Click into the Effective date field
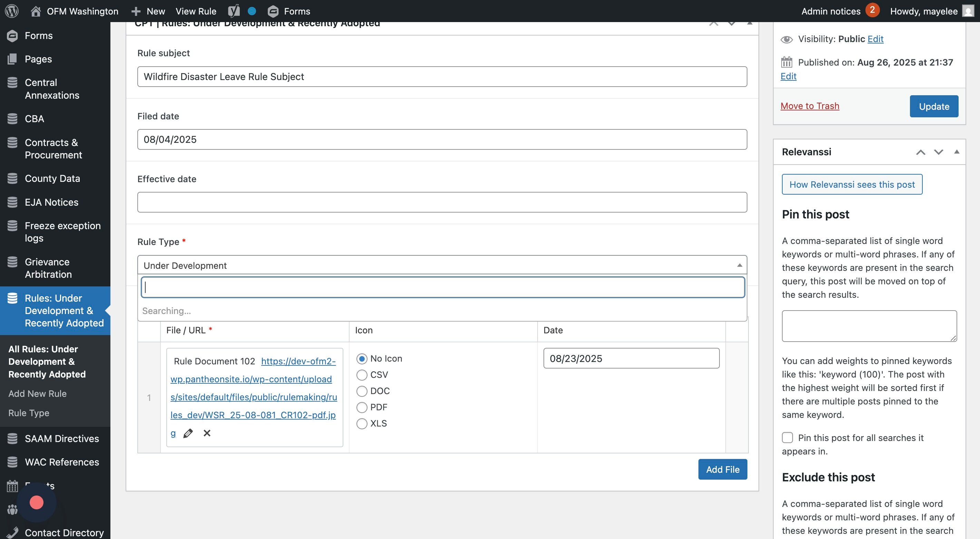980x539 pixels. pyautogui.click(x=442, y=202)
